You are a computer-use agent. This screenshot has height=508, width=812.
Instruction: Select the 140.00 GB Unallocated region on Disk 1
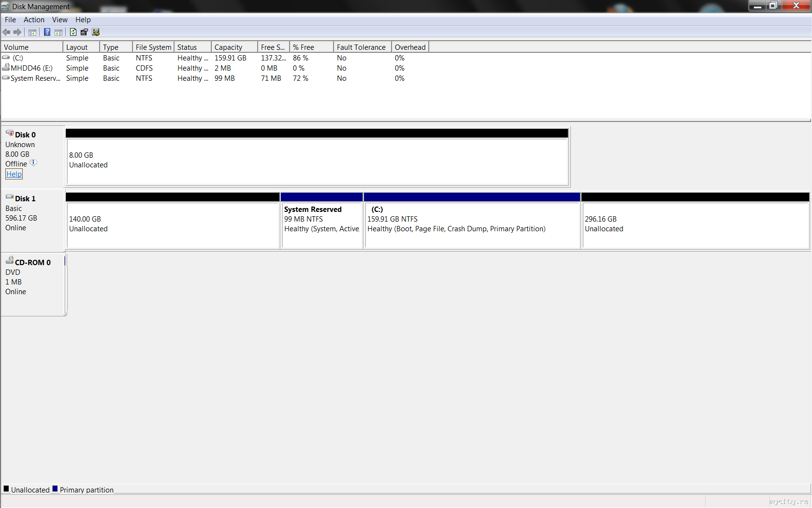(173, 225)
